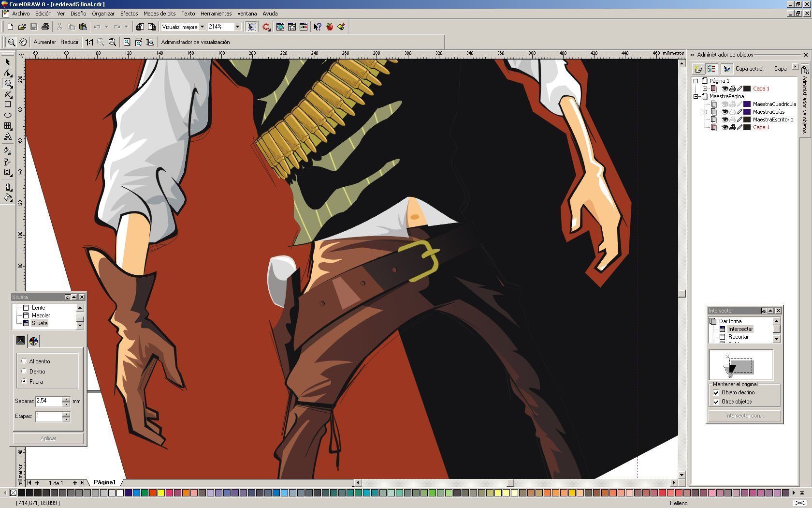Uncheck the 'Objeto destino' checkbox

[716, 392]
